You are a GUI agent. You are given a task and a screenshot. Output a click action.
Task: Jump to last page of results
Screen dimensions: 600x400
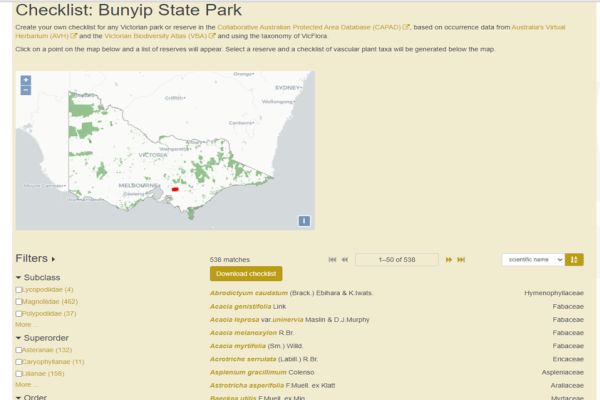click(461, 260)
